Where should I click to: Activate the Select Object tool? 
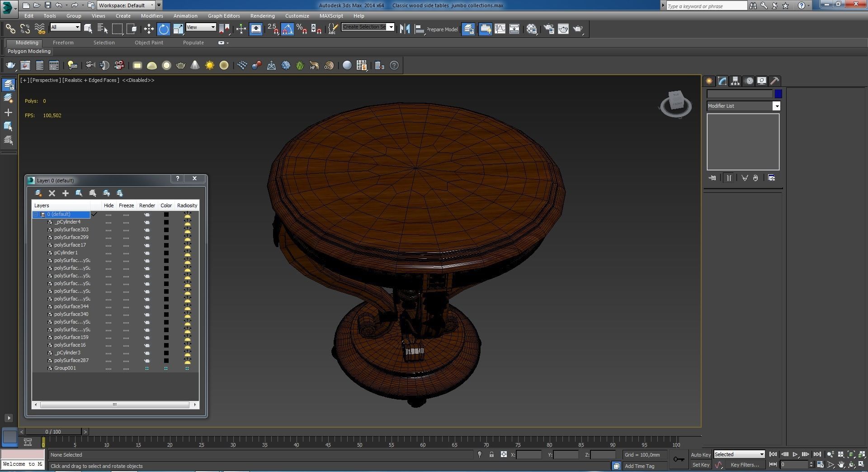(88, 29)
